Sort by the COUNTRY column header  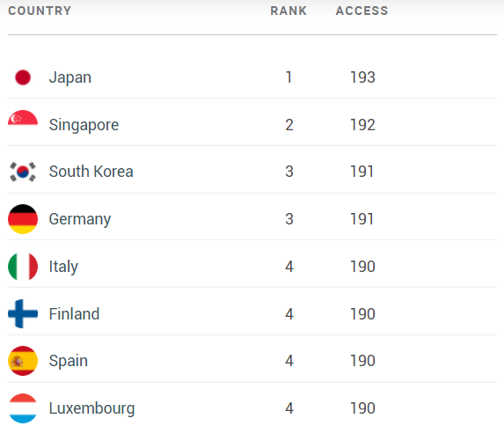[40, 11]
